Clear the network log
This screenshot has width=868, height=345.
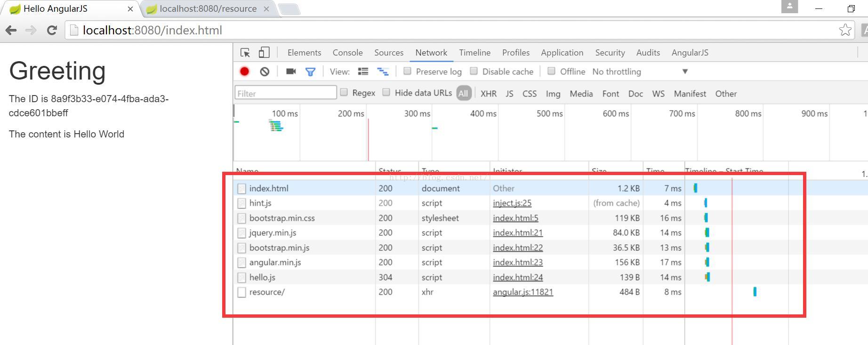[x=265, y=72]
